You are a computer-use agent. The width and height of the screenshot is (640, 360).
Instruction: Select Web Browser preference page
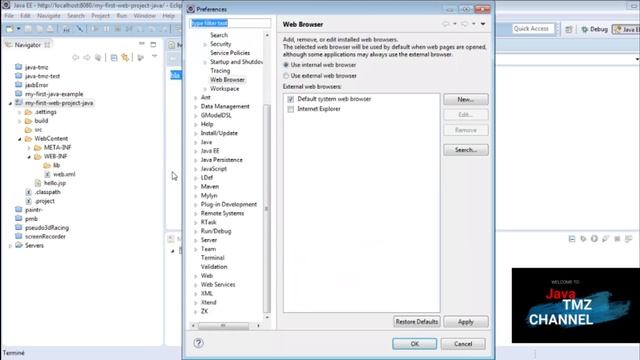[227, 80]
